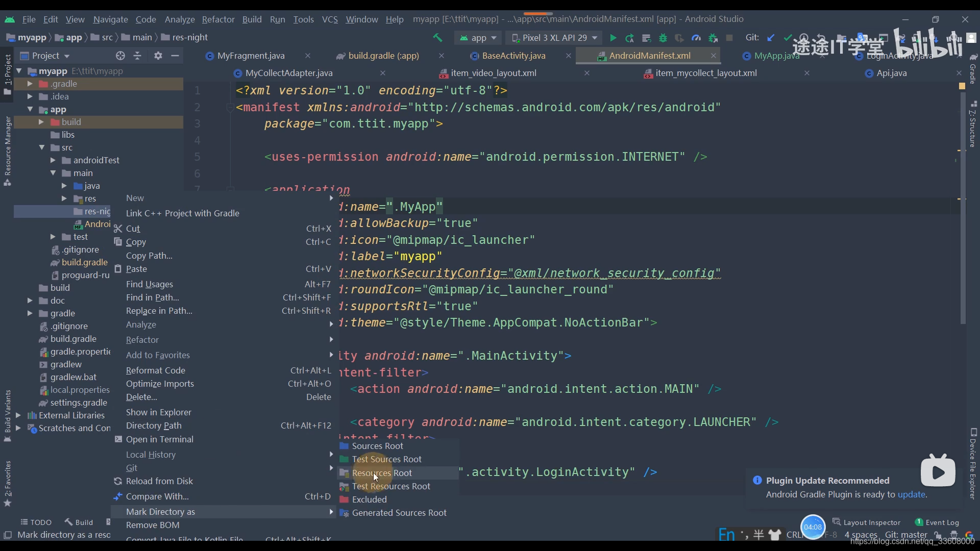Open the Build tool window at bottom

point(79,522)
